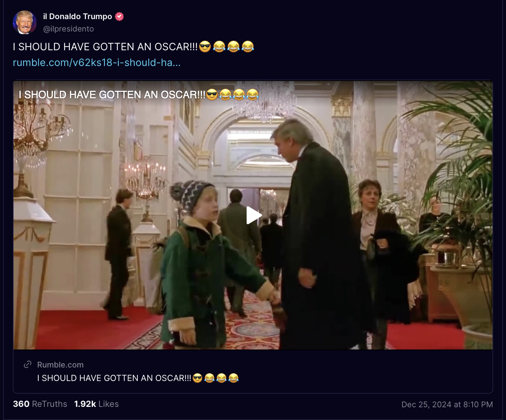Click the red verified badge icon
Image resolution: width=506 pixels, height=420 pixels.
click(119, 16)
